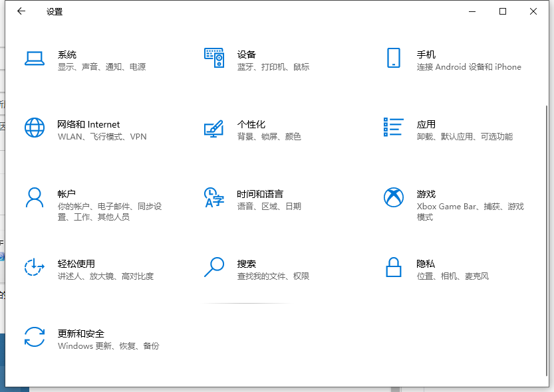Select the 轻松使用 dashed-circle icon

pyautogui.click(x=34, y=267)
